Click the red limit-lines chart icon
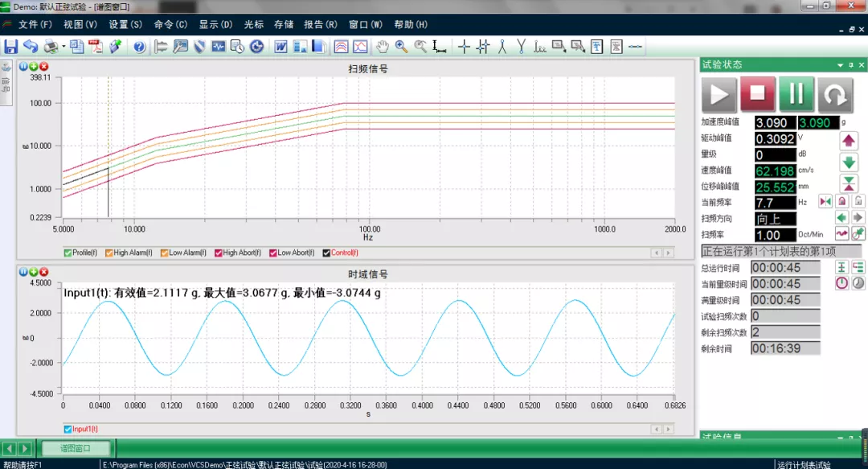The height and width of the screenshot is (469, 868). point(341,47)
